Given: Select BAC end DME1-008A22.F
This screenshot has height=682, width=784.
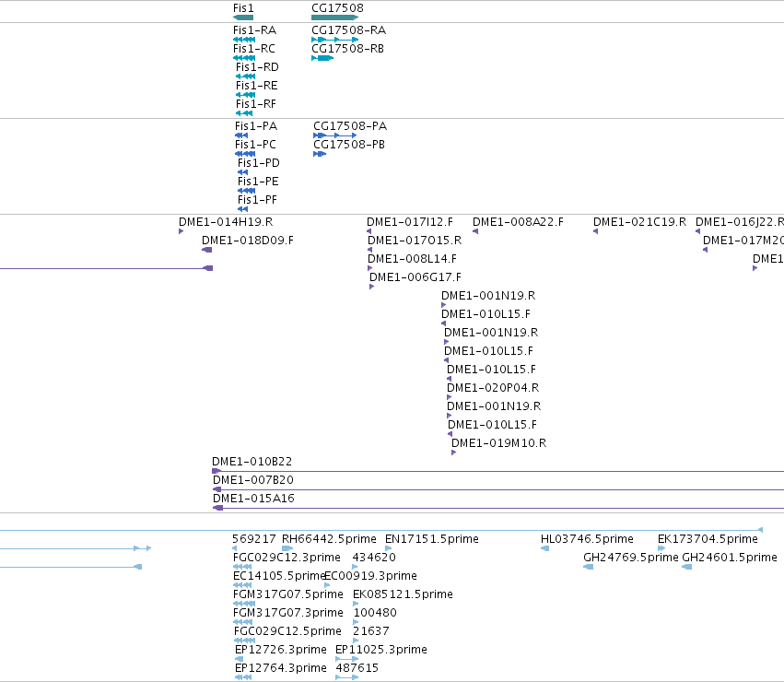Looking at the screenshot, I should (x=518, y=222).
